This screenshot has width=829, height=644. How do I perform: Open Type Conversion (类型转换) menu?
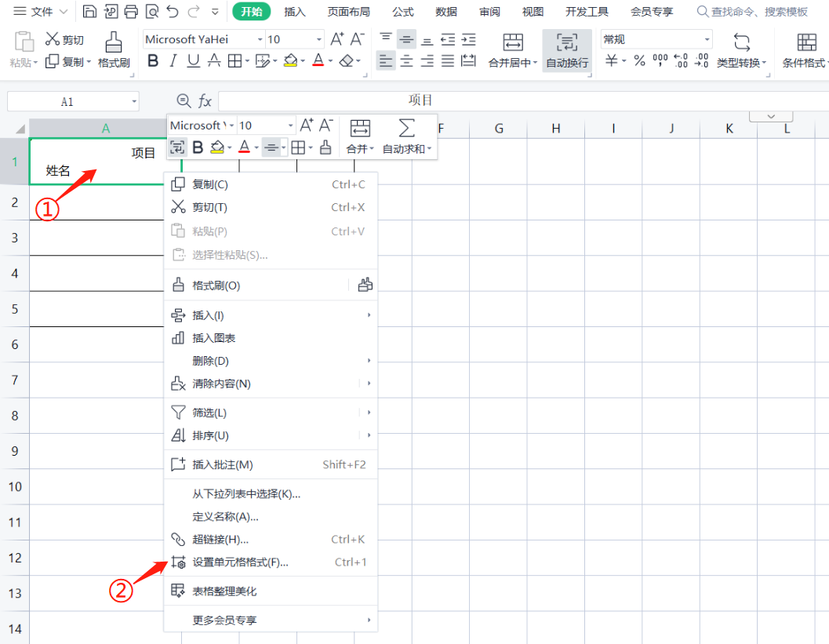pos(742,50)
